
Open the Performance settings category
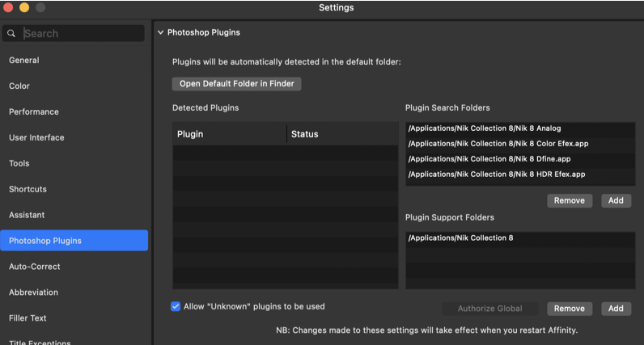point(34,111)
